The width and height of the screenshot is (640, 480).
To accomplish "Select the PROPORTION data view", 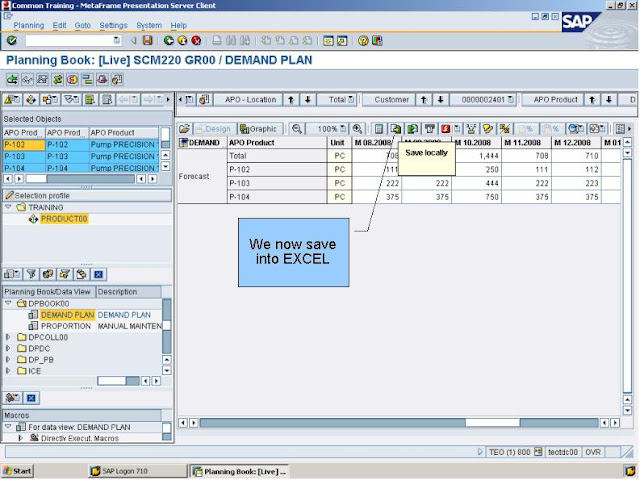I will click(x=66, y=326).
